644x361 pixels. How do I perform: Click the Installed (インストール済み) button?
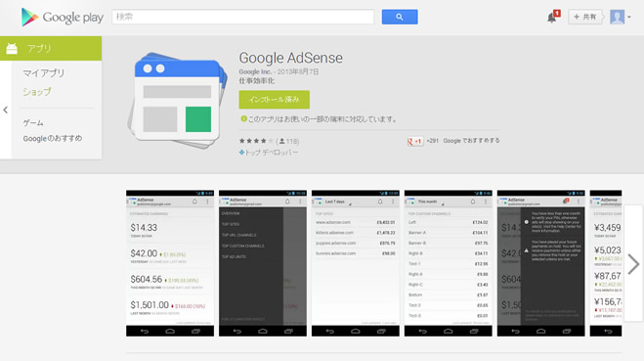275,100
